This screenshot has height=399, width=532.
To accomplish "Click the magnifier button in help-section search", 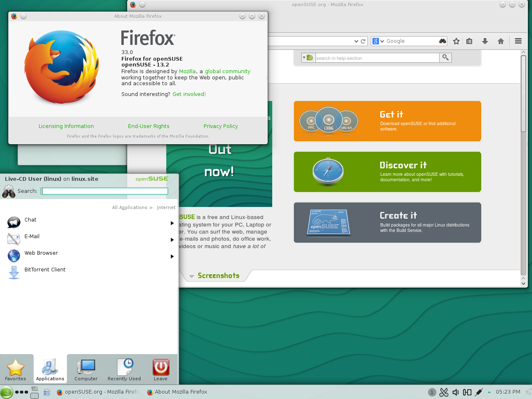I will click(x=446, y=58).
